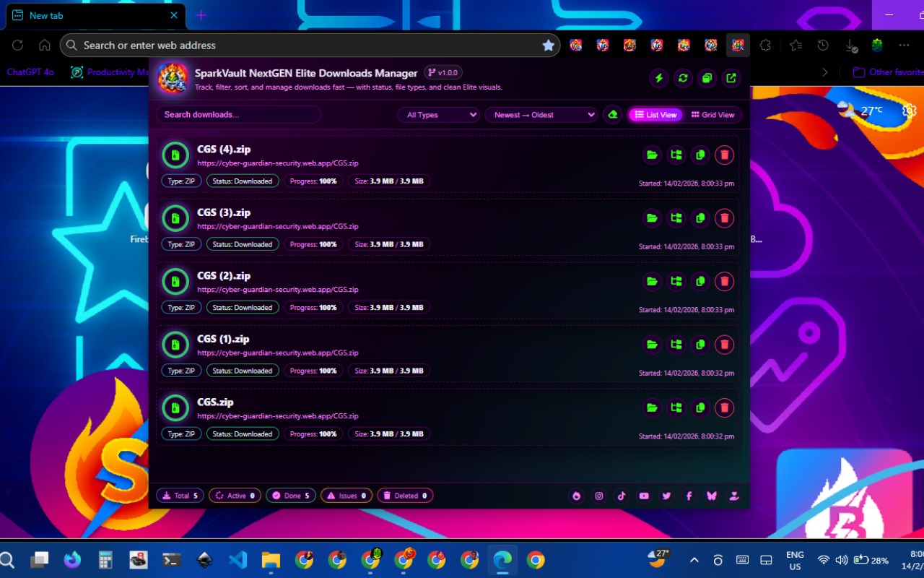Go to the browser home page
This screenshot has width=924, height=578.
pyautogui.click(x=45, y=45)
